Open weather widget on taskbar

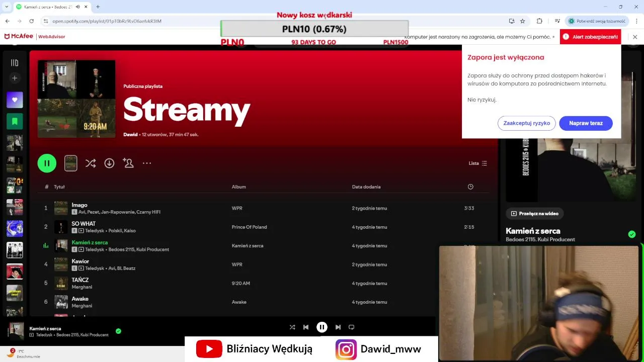[x=23, y=353]
